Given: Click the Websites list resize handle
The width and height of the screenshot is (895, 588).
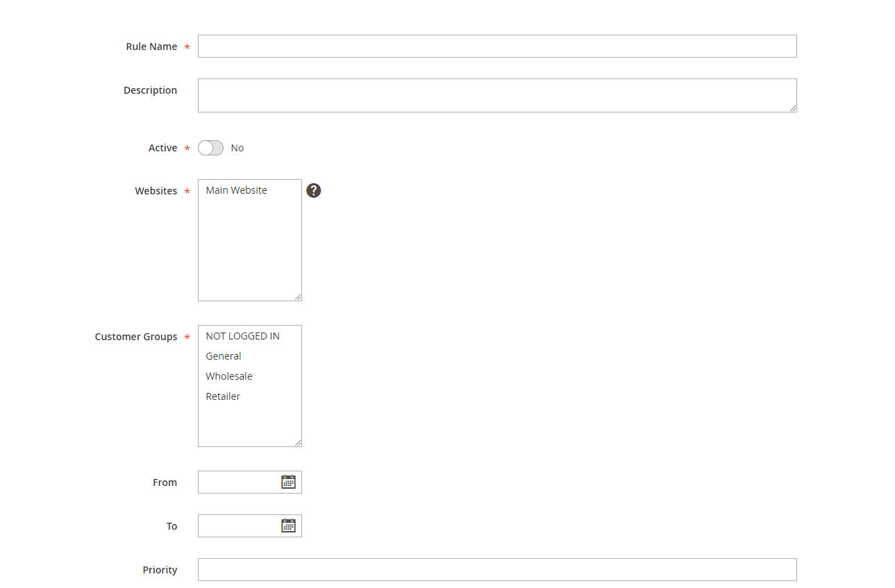Looking at the screenshot, I should pos(298,297).
